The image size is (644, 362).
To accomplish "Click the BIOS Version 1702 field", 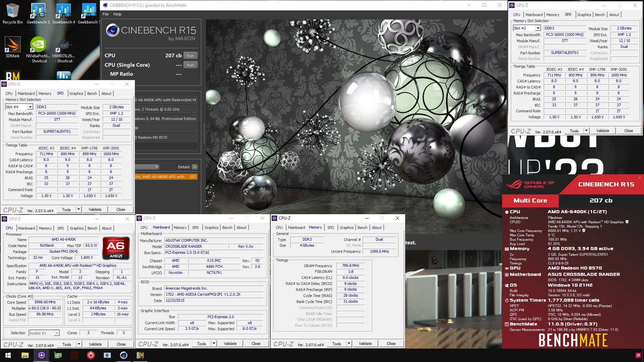I will [214, 294].
